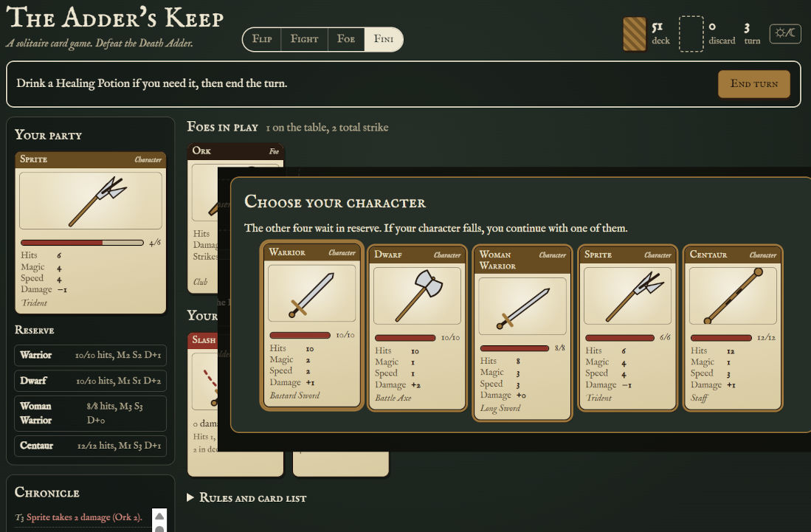811x532 pixels.
Task: Select the Woman Warrior character card
Action: click(x=522, y=333)
